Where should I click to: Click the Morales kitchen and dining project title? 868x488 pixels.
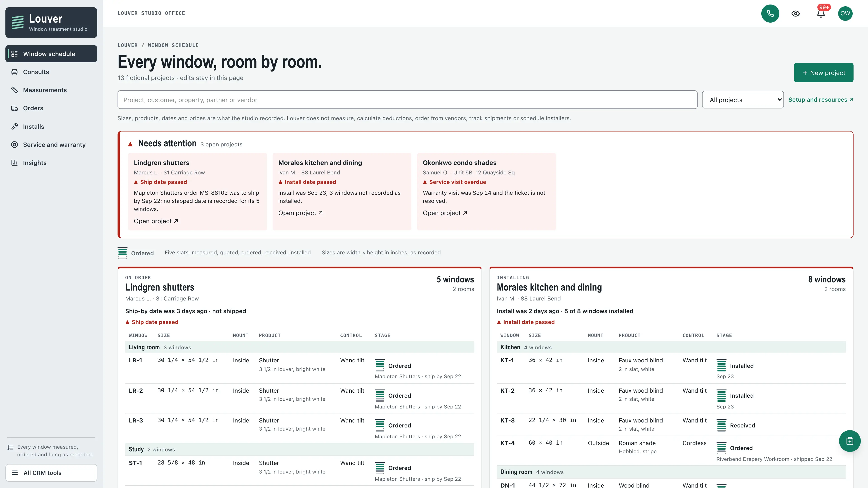pos(549,287)
